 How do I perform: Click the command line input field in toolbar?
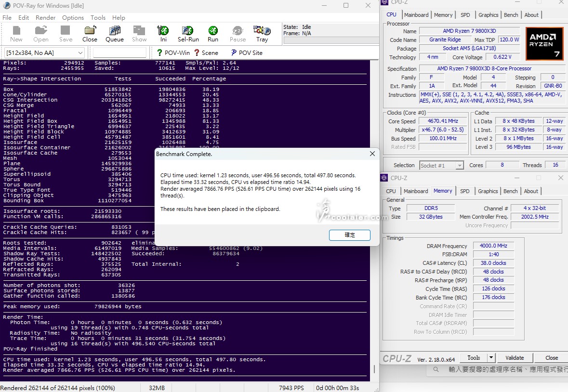coord(119,52)
